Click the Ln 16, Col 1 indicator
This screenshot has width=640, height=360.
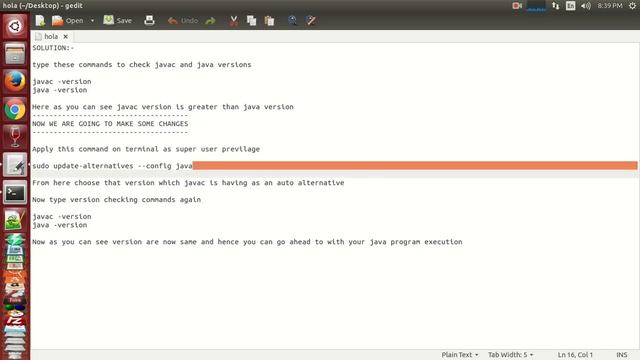575,355
